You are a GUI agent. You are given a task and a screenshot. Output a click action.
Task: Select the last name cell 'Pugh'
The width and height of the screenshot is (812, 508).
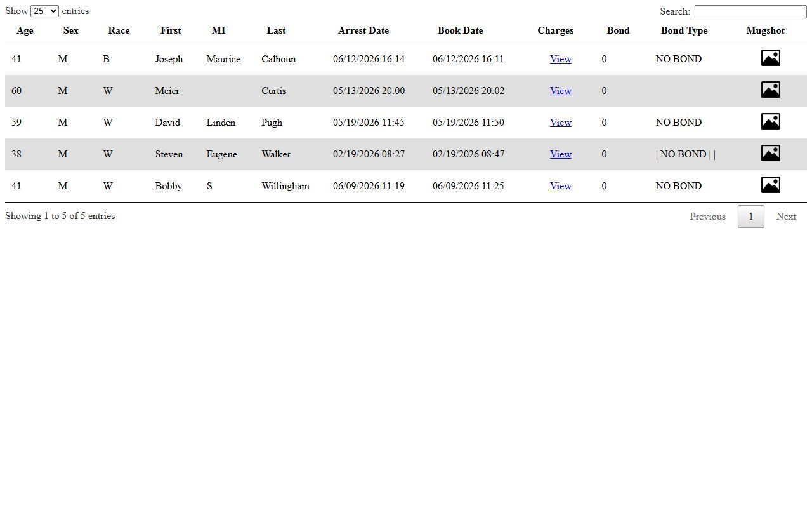[x=272, y=123]
